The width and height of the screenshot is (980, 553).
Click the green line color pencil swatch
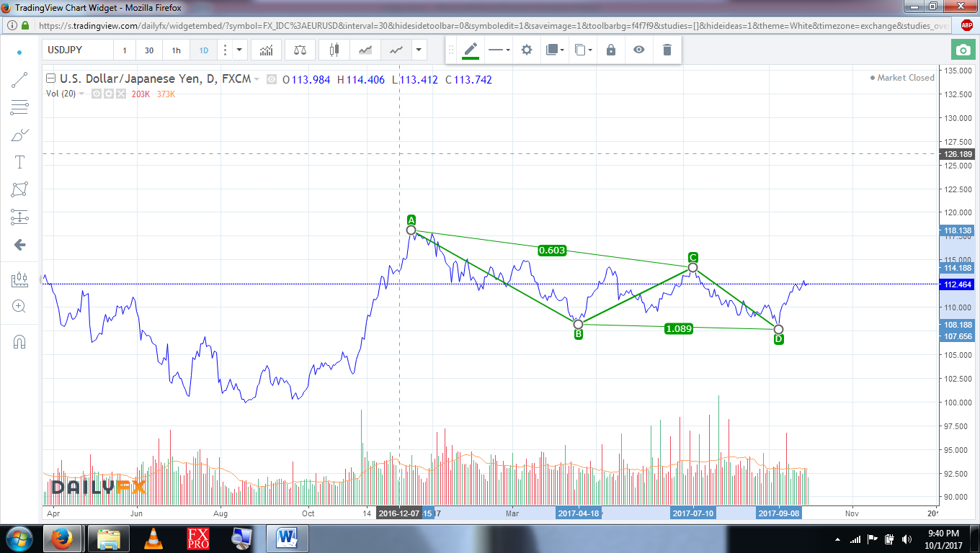(471, 50)
